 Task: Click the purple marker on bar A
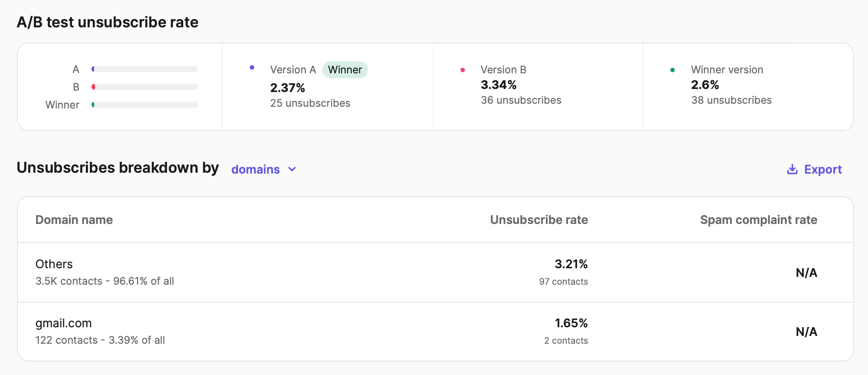click(x=93, y=69)
